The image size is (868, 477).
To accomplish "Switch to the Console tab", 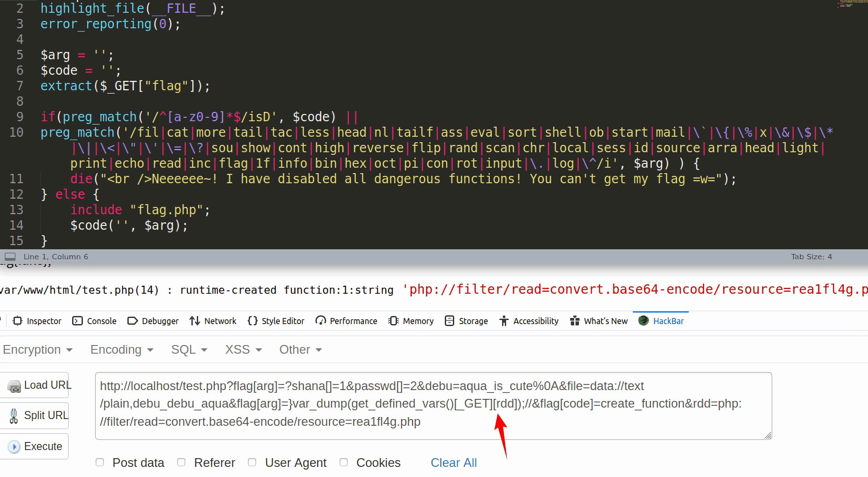I will coord(95,321).
